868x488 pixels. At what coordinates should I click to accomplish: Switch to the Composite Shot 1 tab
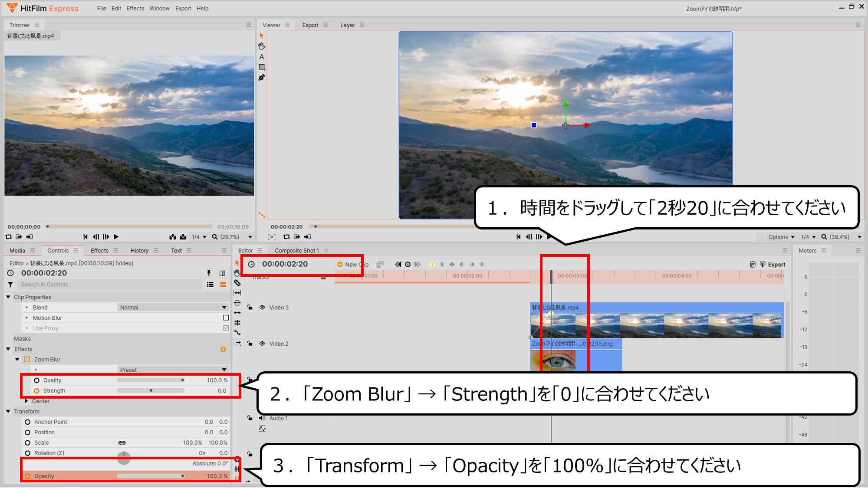click(x=297, y=251)
